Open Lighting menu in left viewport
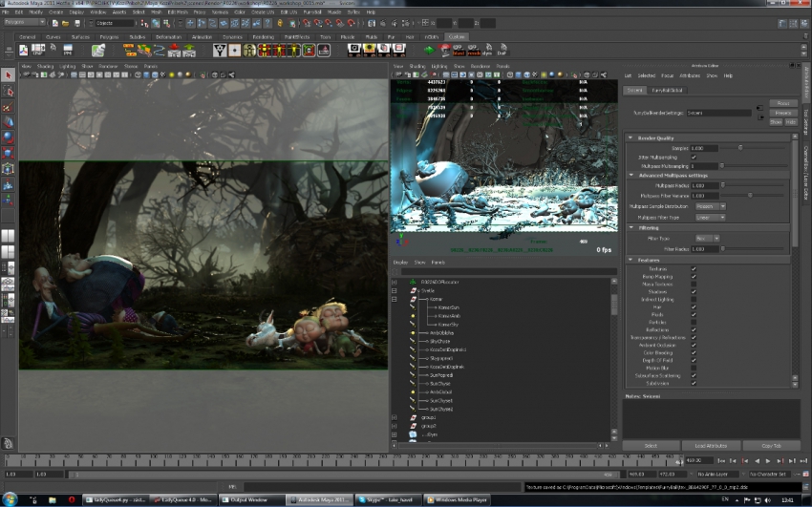The width and height of the screenshot is (812, 507). coord(67,66)
